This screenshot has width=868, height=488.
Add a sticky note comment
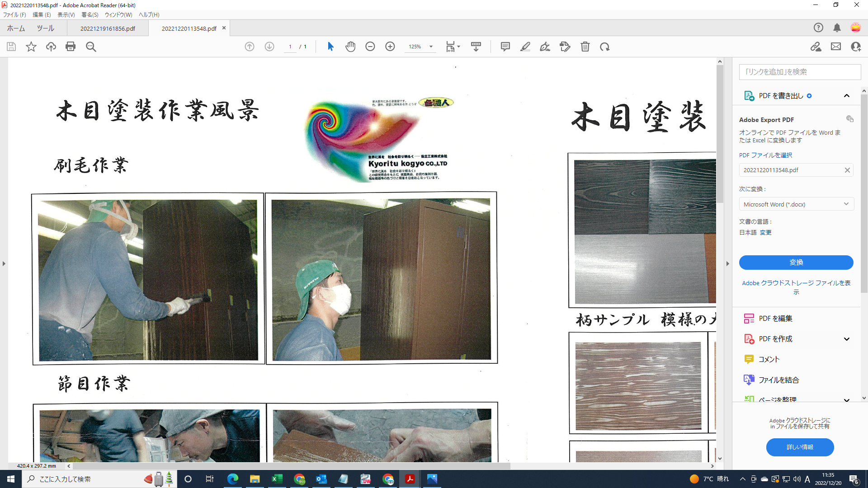coord(505,47)
